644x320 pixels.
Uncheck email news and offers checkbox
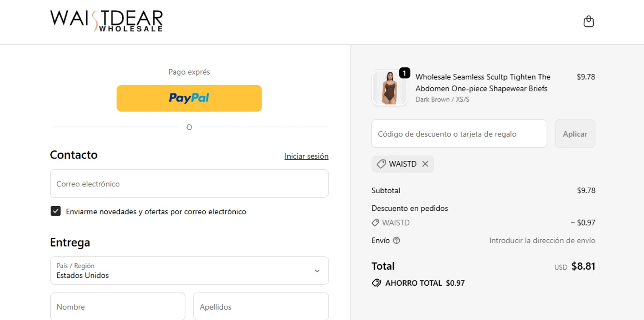tap(55, 211)
